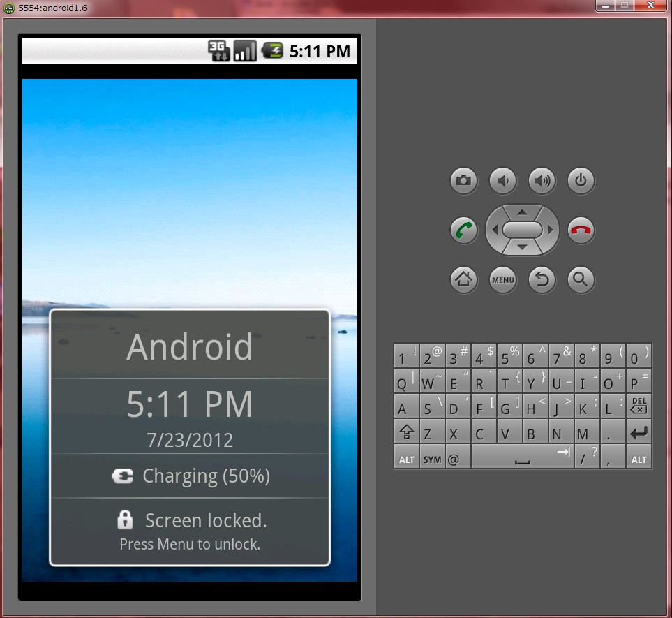This screenshot has height=618, width=672.
Task: Click the emulator camera hardware button
Action: (x=463, y=181)
